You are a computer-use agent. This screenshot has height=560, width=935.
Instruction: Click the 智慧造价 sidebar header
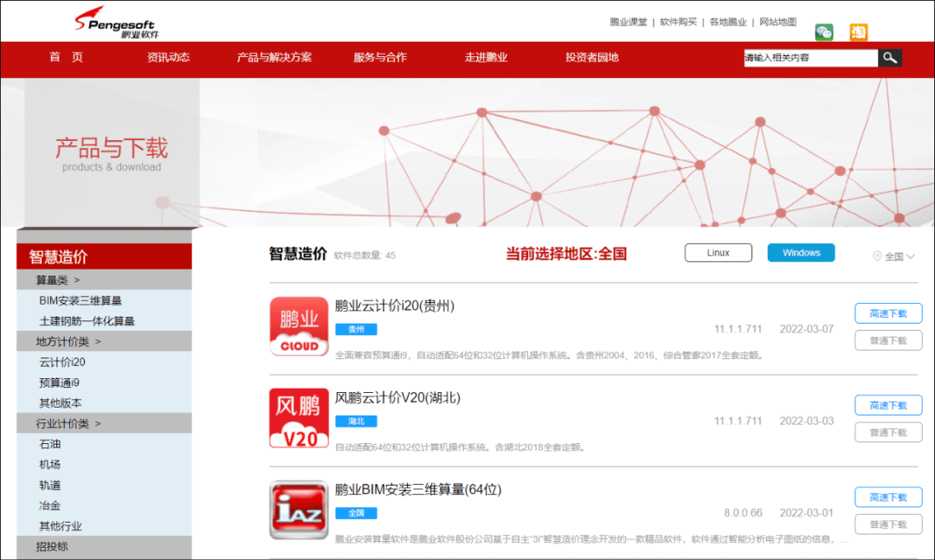pos(105,256)
